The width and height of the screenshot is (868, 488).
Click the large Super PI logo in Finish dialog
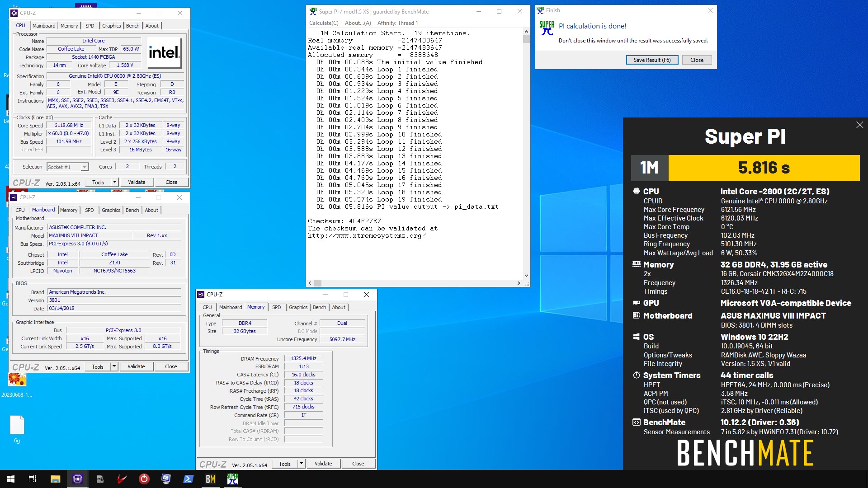[547, 28]
